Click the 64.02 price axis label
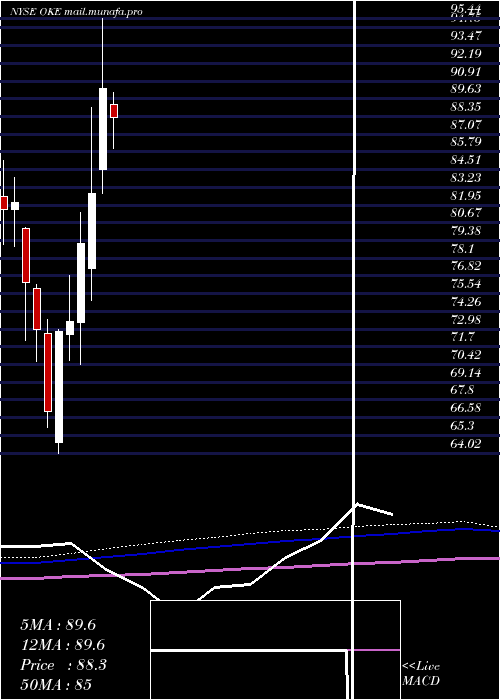Screen dimensions: 500x700 point(466,443)
